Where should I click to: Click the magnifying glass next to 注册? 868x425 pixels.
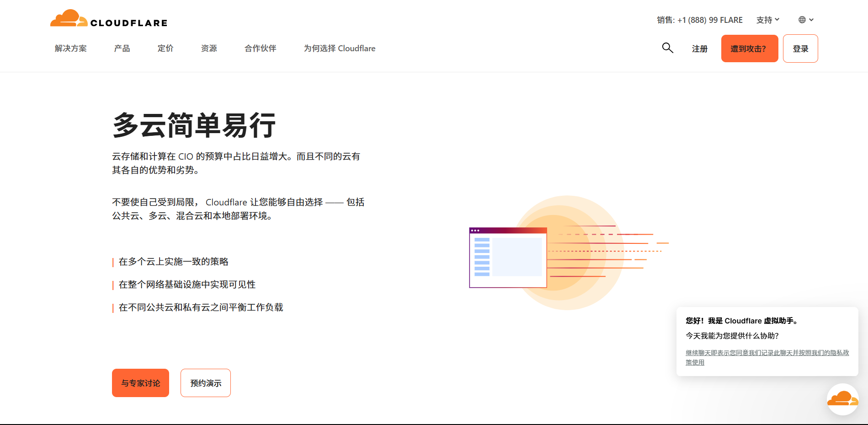click(667, 48)
